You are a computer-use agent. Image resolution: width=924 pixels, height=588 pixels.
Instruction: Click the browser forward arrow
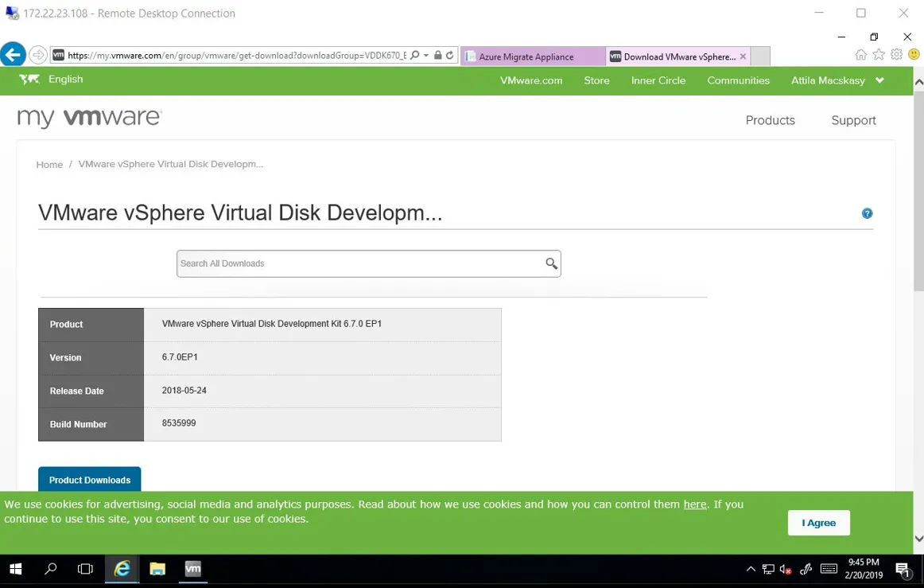coord(37,55)
